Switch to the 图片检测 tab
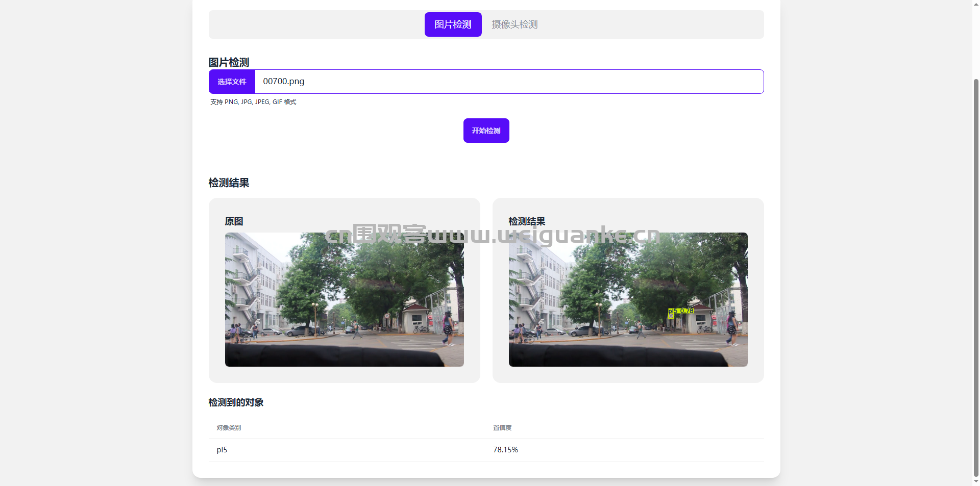980x486 pixels. click(x=453, y=24)
